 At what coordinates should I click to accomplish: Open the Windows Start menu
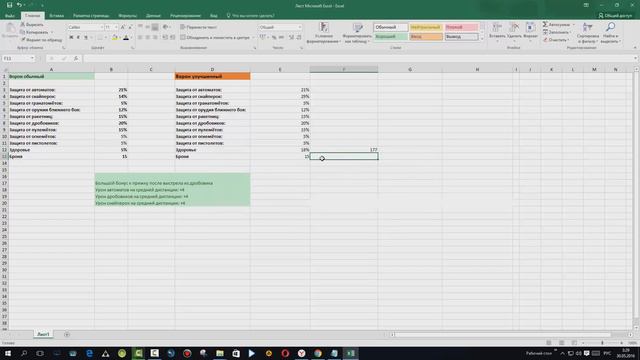(x=8, y=353)
